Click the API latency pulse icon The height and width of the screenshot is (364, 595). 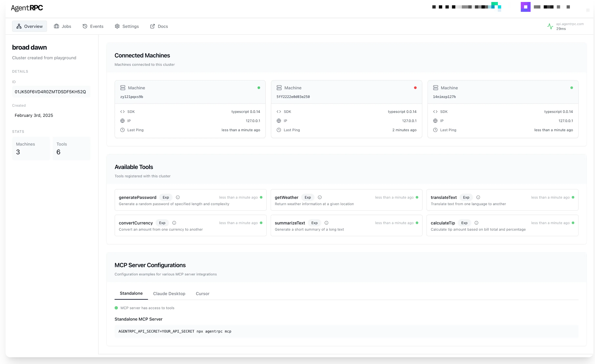tap(550, 26)
